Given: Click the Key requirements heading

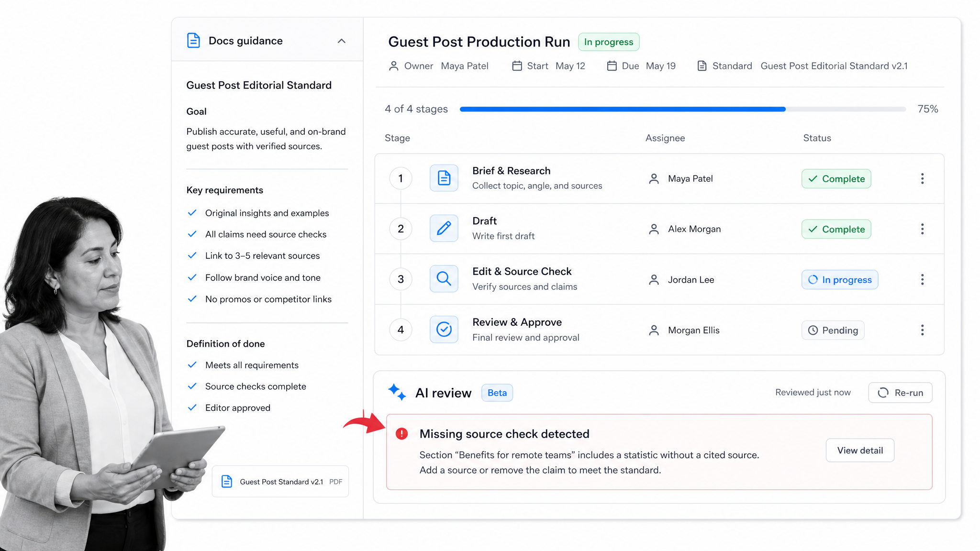Looking at the screenshot, I should 224,190.
